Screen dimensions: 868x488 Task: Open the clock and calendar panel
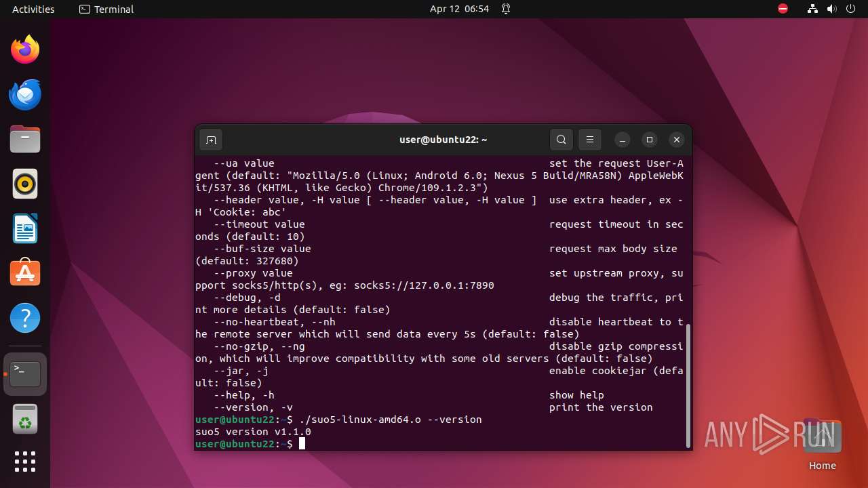(x=459, y=9)
